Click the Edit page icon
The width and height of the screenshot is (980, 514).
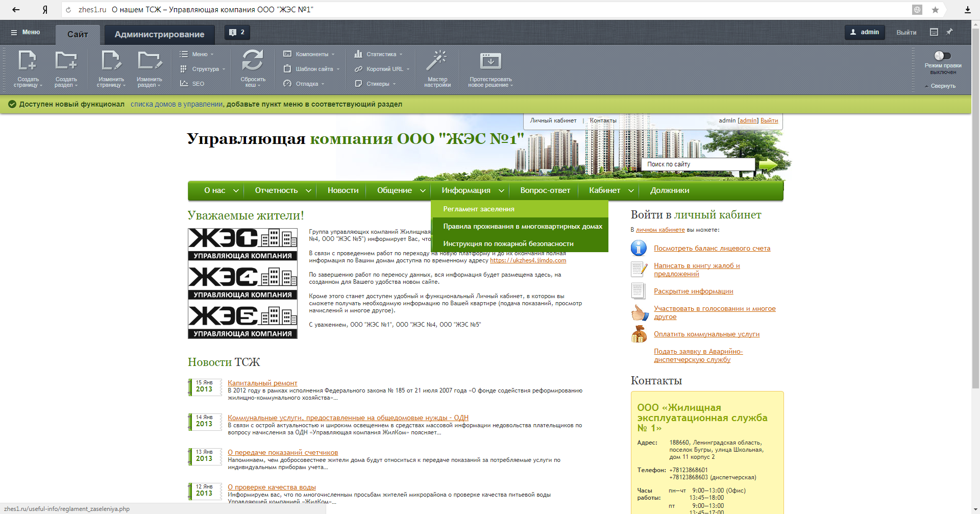point(111,60)
